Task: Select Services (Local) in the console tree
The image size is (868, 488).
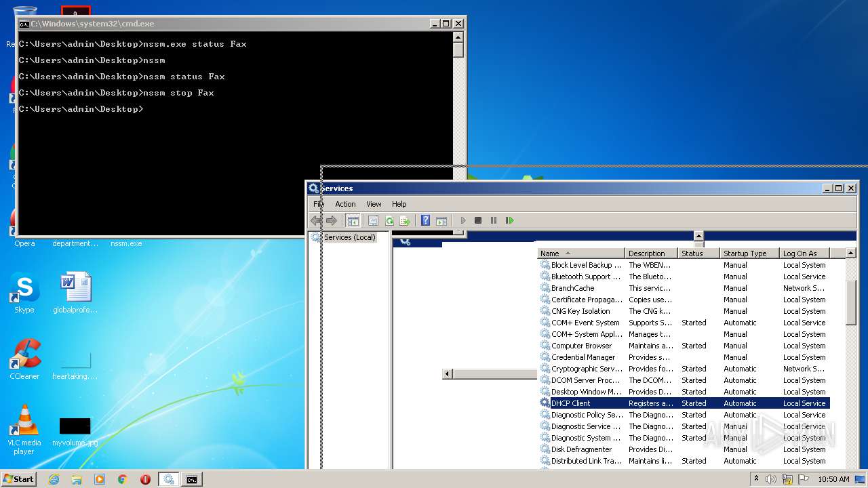Action: coord(349,237)
